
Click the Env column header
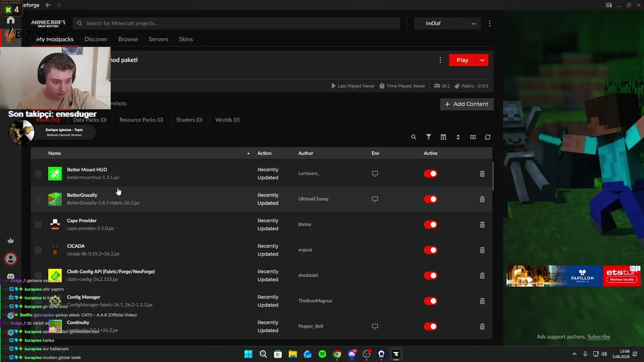coord(375,153)
